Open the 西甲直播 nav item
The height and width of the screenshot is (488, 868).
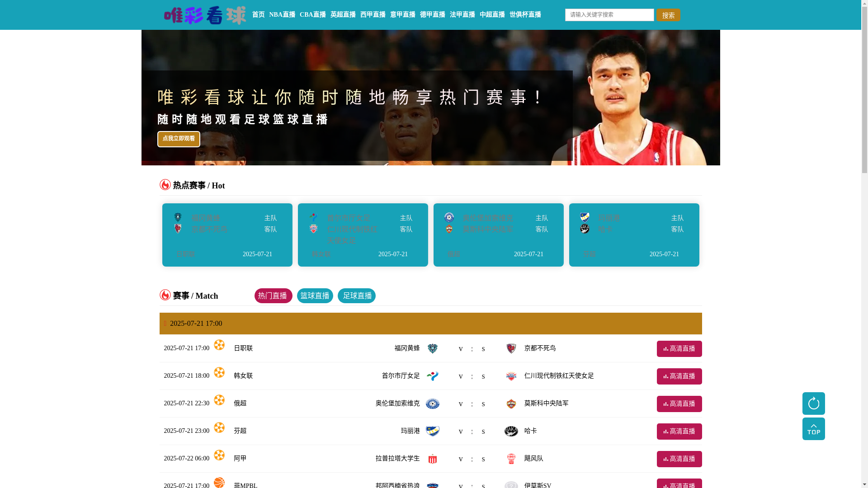point(373,15)
